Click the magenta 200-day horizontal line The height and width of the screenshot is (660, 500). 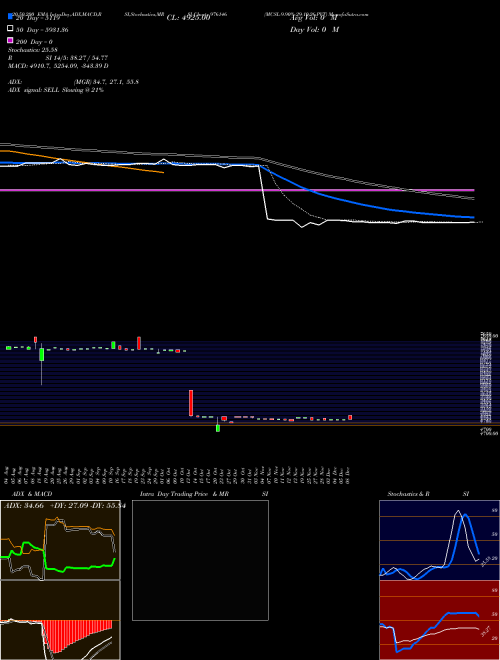point(237,190)
